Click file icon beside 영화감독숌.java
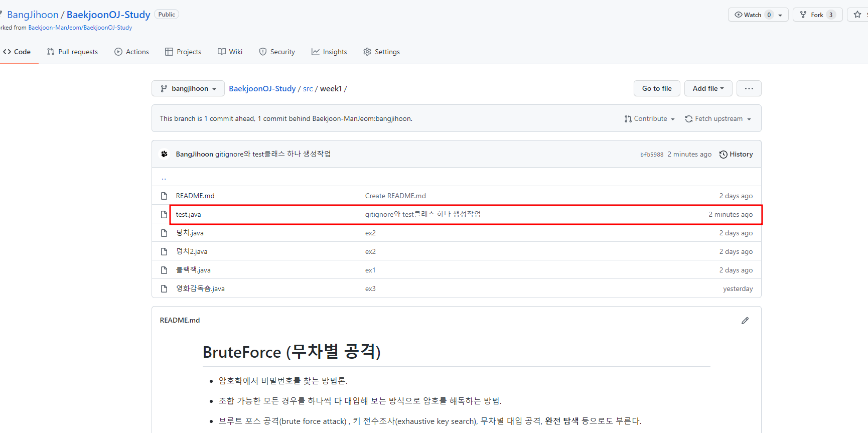Screen dimensions: 868x433 tap(164, 288)
